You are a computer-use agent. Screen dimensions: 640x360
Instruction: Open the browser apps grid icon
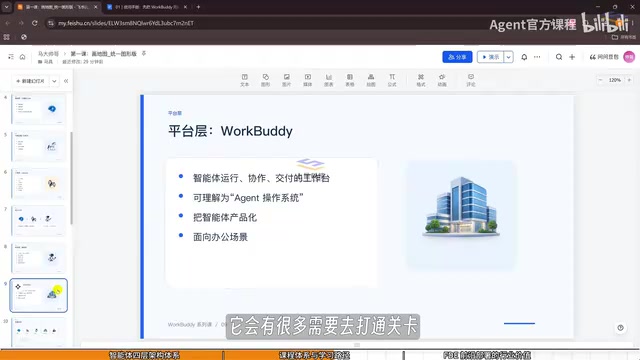tap(7, 37)
